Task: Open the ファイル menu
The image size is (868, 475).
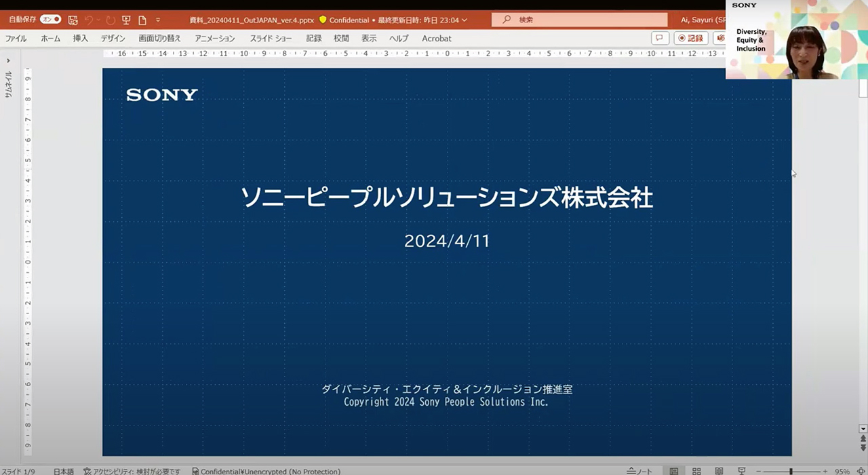Action: (x=16, y=39)
